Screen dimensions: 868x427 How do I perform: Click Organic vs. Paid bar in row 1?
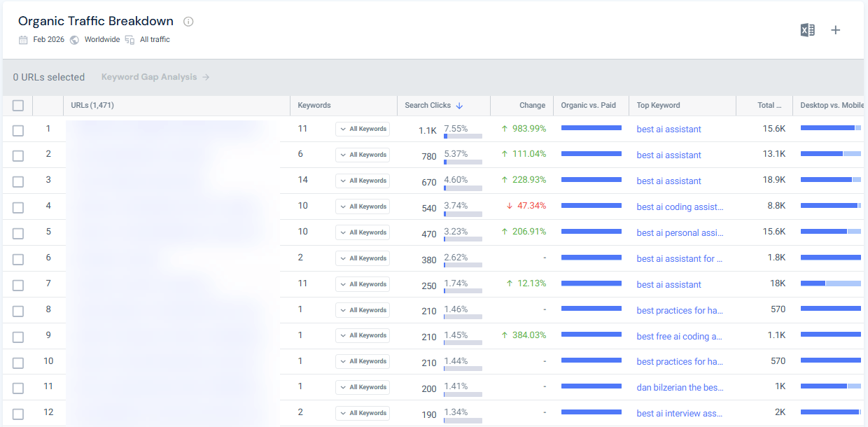pyautogui.click(x=591, y=128)
